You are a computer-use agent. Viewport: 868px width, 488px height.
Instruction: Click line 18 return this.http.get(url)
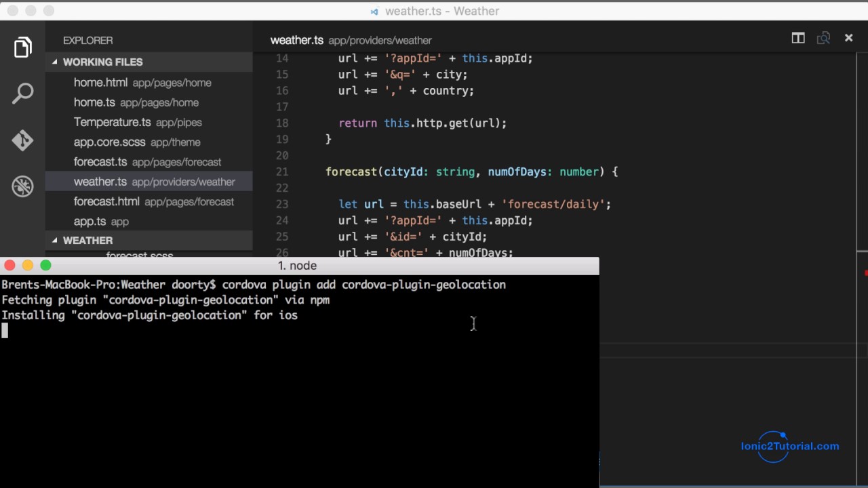point(422,123)
